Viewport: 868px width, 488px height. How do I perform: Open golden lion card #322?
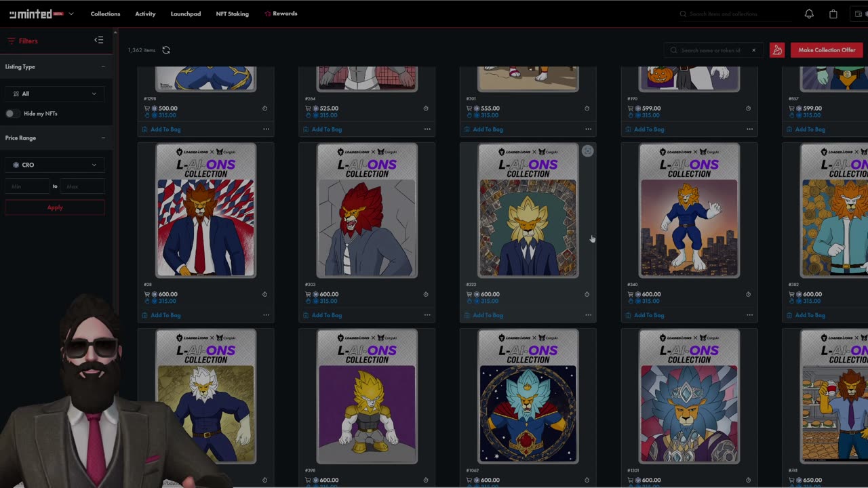tap(528, 211)
